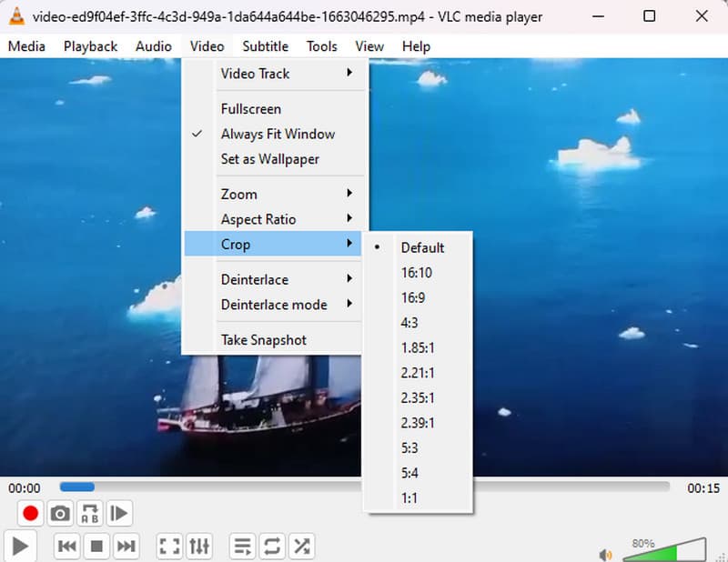The height and width of the screenshot is (562, 728).
Task: Open extended settings equalizer icon
Action: [199, 547]
